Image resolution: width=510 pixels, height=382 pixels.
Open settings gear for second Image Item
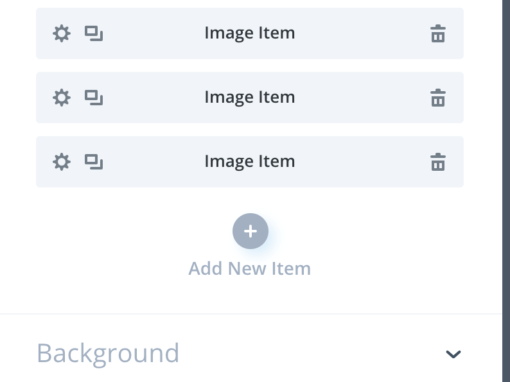[x=62, y=98]
